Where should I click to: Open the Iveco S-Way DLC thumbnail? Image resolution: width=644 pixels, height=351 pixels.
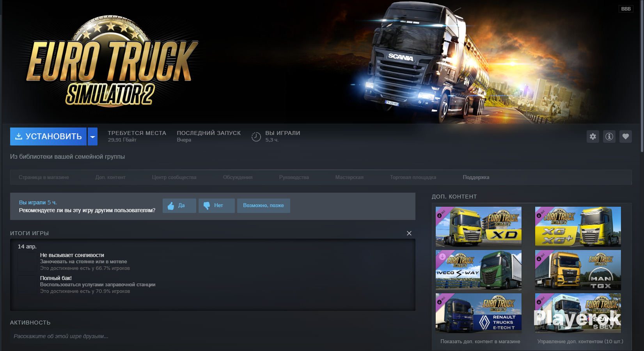click(479, 270)
